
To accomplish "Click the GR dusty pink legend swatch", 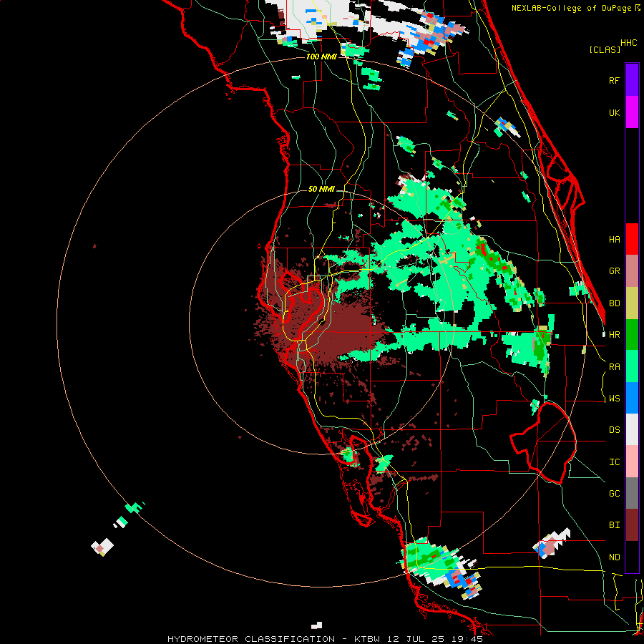I will 632,271.
